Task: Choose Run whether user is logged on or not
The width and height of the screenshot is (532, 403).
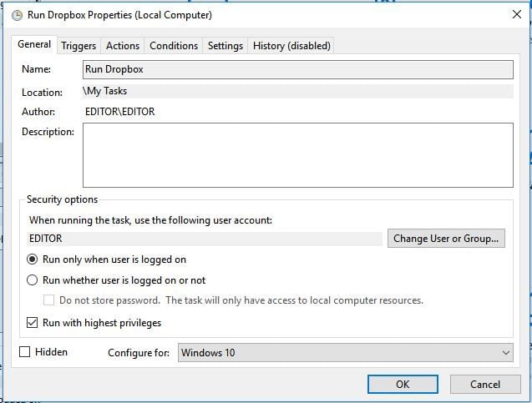Action: (x=33, y=280)
